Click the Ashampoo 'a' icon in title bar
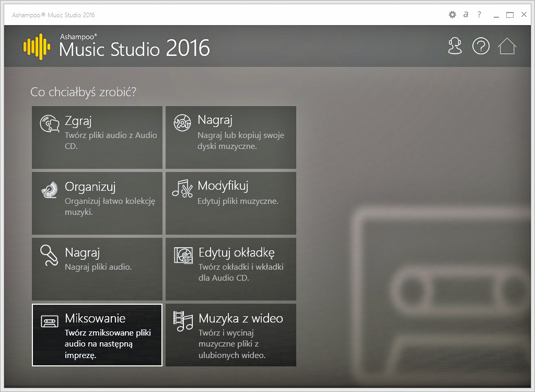Image resolution: width=535 pixels, height=392 pixels. tap(466, 15)
